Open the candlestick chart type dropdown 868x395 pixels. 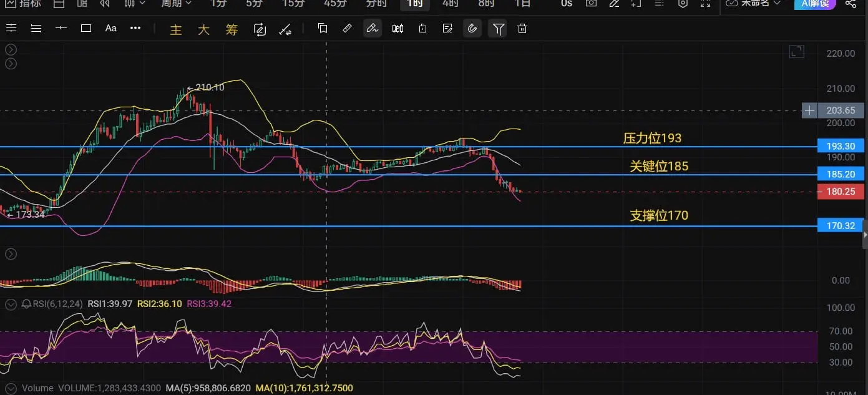pyautogui.click(x=134, y=3)
